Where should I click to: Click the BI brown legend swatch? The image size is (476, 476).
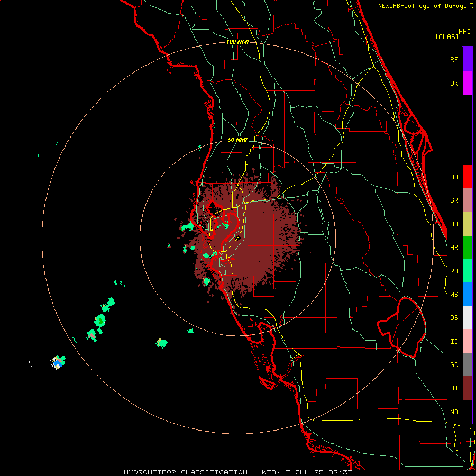click(x=467, y=388)
